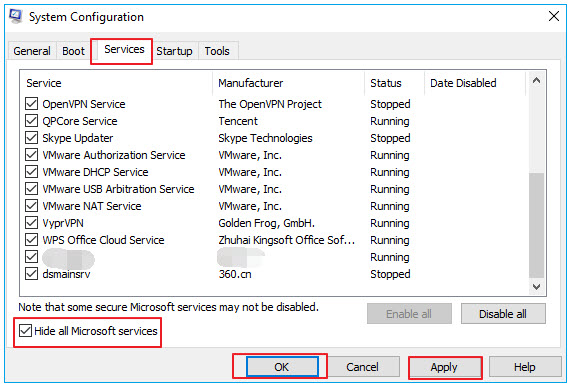Viewport: 570px width, 386px height.
Task: Click the services list scrollbar thumb
Action: click(536, 225)
